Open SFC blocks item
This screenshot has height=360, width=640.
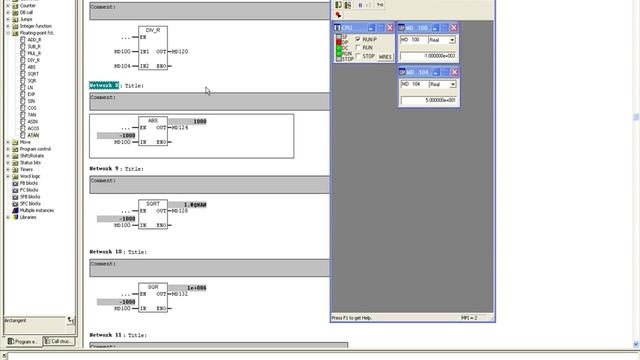click(30, 204)
